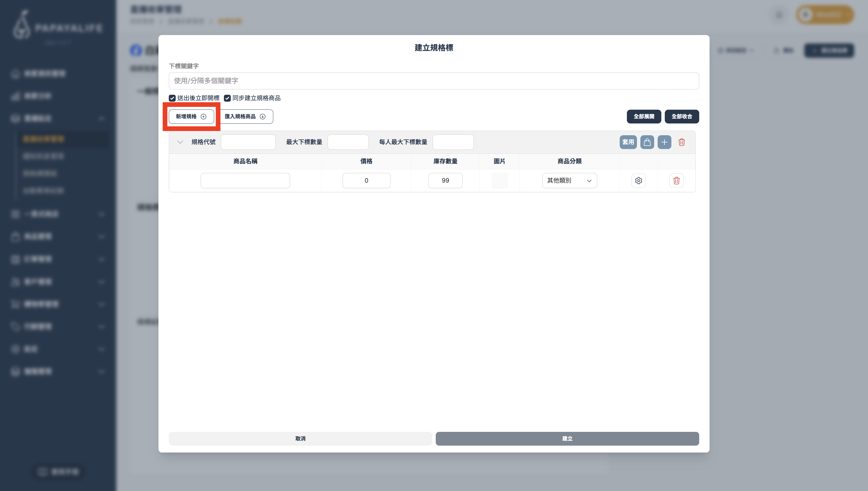Click 全部展開 to expand all specs
Viewport: 868px width, 491px height.
644,116
